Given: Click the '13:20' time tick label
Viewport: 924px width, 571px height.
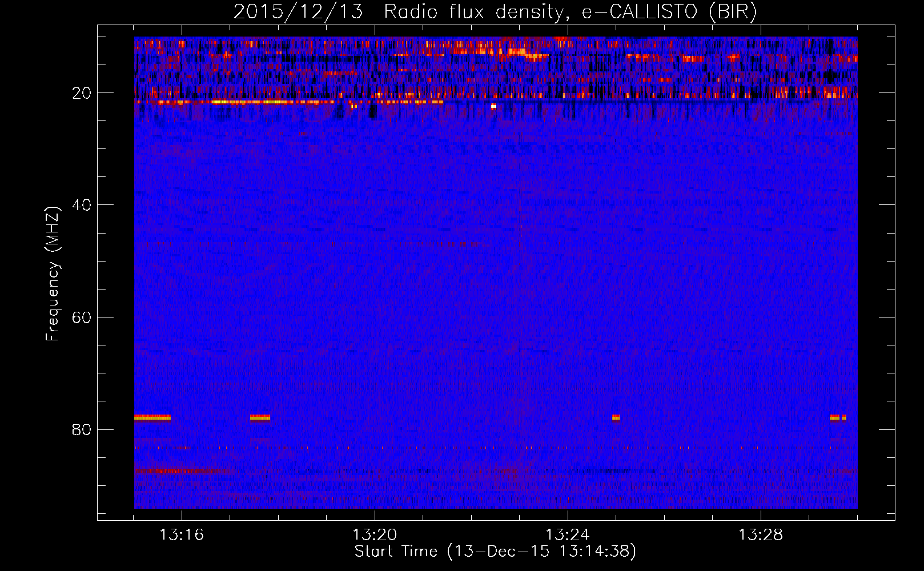Looking at the screenshot, I should pos(375,535).
